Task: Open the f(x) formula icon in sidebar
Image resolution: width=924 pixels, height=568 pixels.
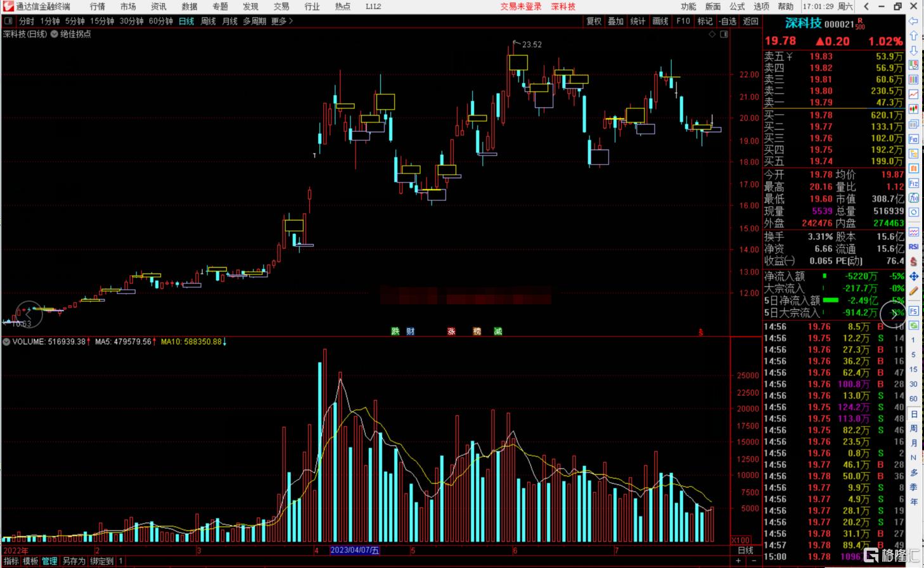Action: click(x=913, y=198)
